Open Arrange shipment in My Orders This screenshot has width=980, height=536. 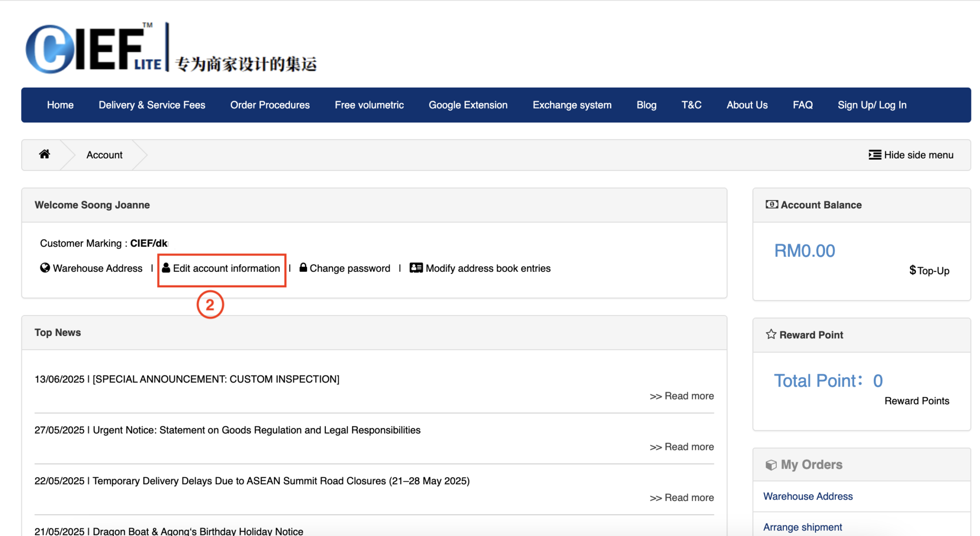coord(802,527)
